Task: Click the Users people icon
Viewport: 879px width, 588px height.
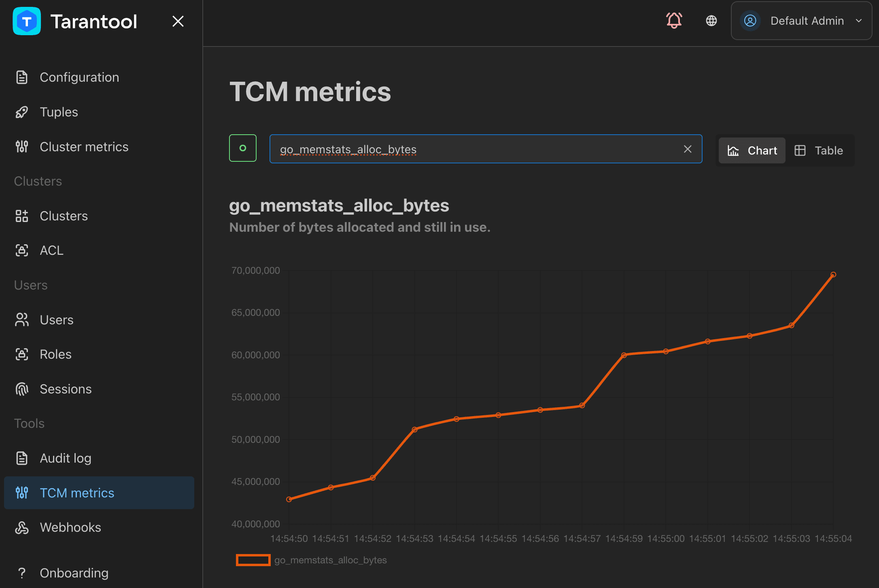Action: click(22, 320)
